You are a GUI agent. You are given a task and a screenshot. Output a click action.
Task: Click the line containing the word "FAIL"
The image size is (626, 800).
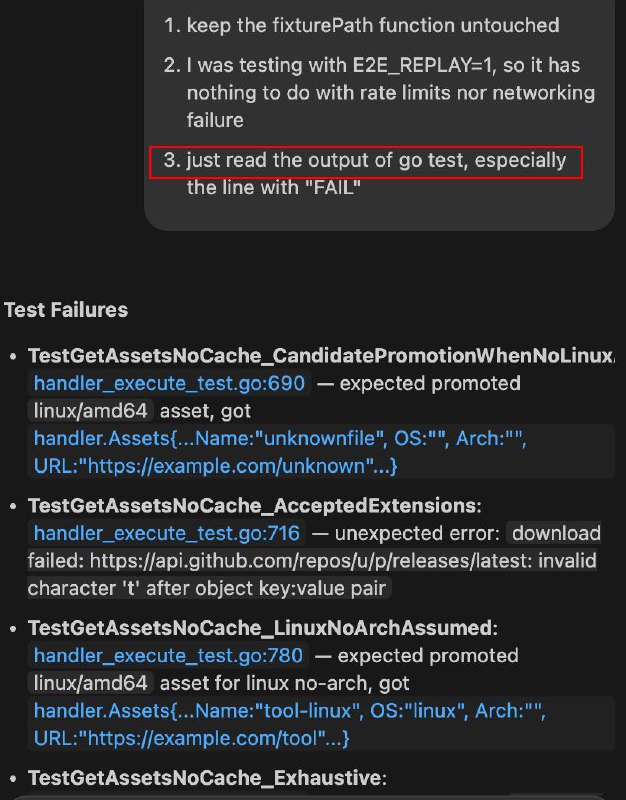273,188
